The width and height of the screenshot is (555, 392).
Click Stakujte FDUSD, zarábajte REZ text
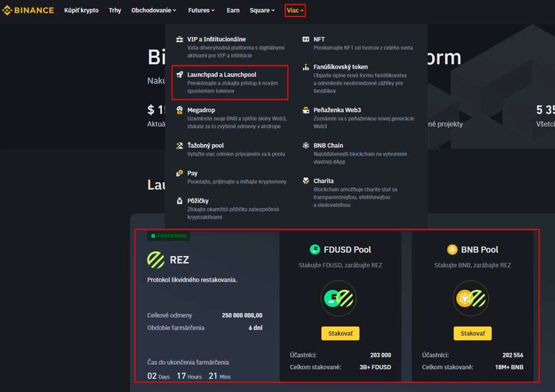coord(340,265)
